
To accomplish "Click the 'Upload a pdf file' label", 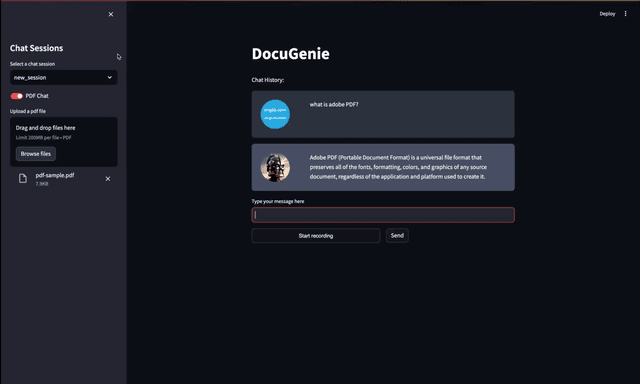I will click(28, 111).
